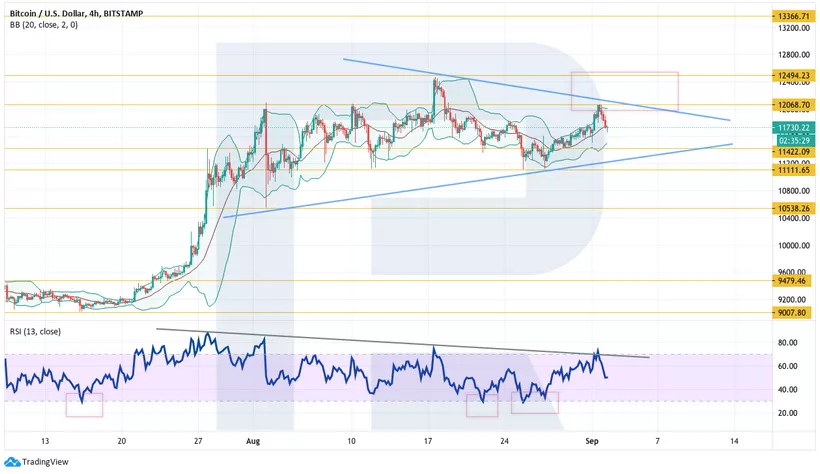
Task: Click the Aug label on the time axis
Action: (253, 440)
